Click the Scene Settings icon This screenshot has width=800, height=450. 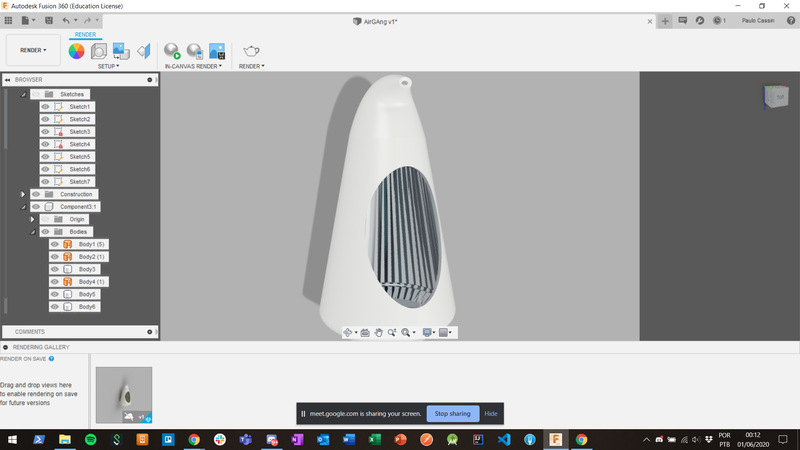coord(99,51)
